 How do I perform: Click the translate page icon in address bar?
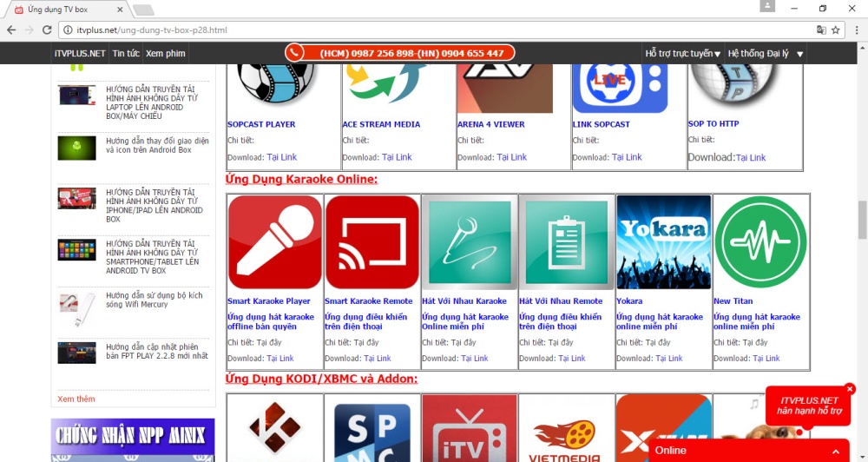click(821, 30)
